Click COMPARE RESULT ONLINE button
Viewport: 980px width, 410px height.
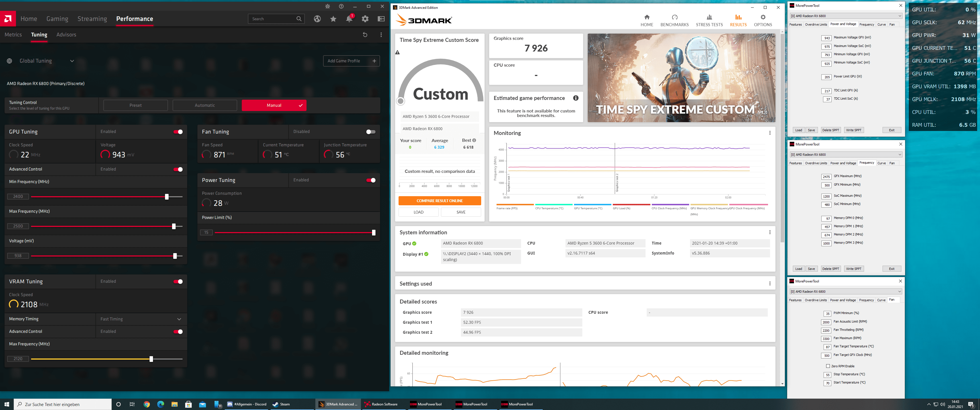click(x=439, y=201)
